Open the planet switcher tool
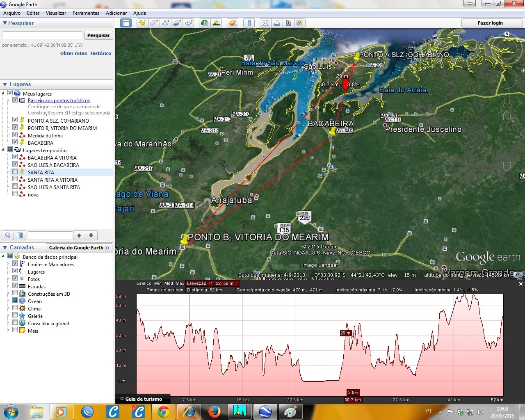The height and width of the screenshot is (420, 525). click(233, 23)
